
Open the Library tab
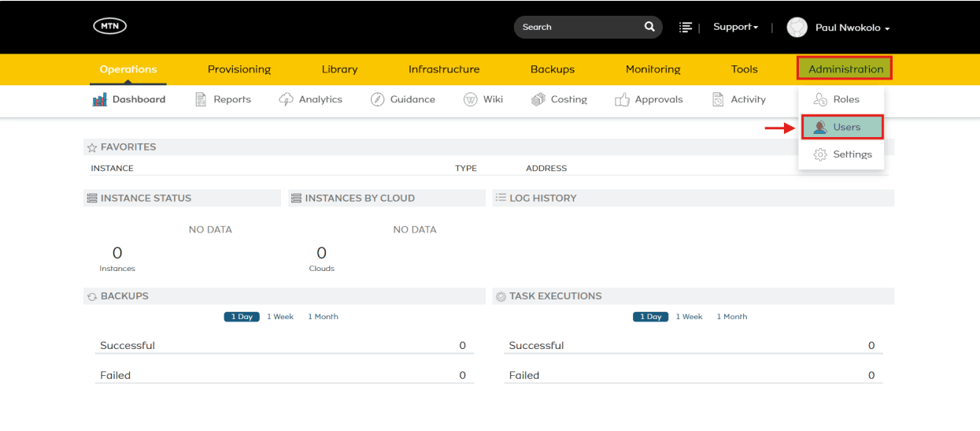[339, 69]
